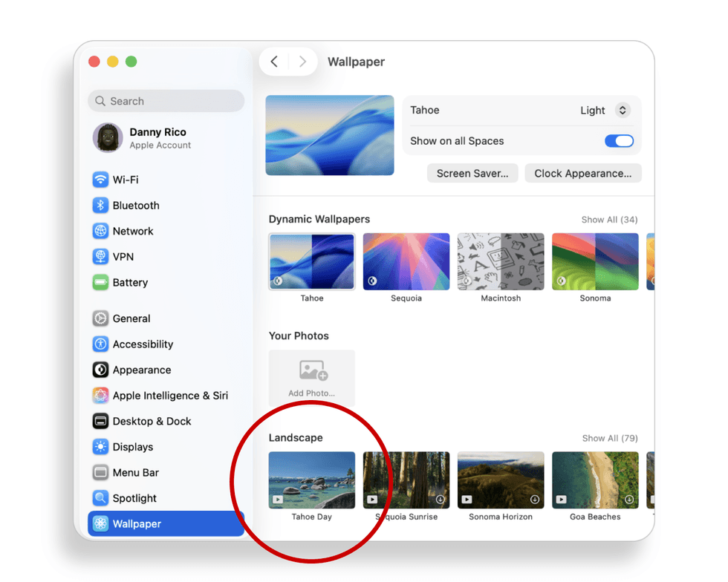The width and height of the screenshot is (728, 582).
Task: Choose the Sequoia dynamic wallpaper thumbnail
Action: [x=406, y=262]
